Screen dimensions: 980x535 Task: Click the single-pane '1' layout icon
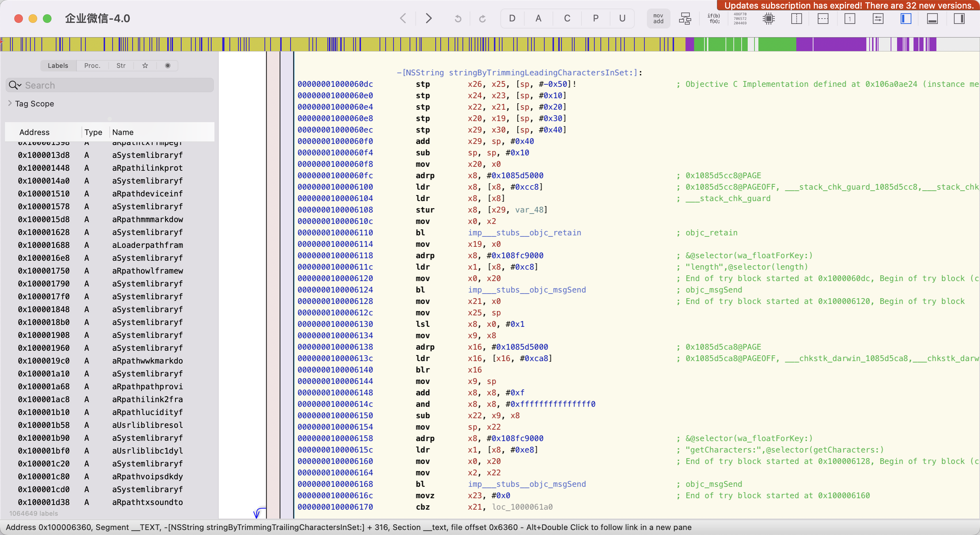pyautogui.click(x=850, y=18)
